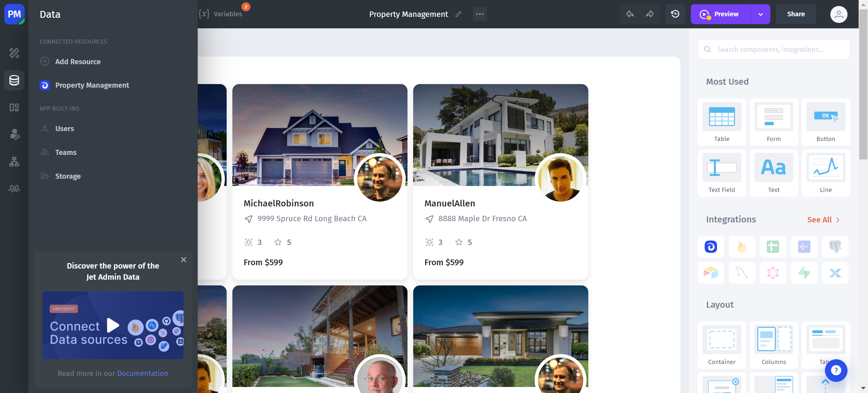868x393 pixels.
Task: Select the Data database sidebar icon
Action: pyautogui.click(x=14, y=80)
